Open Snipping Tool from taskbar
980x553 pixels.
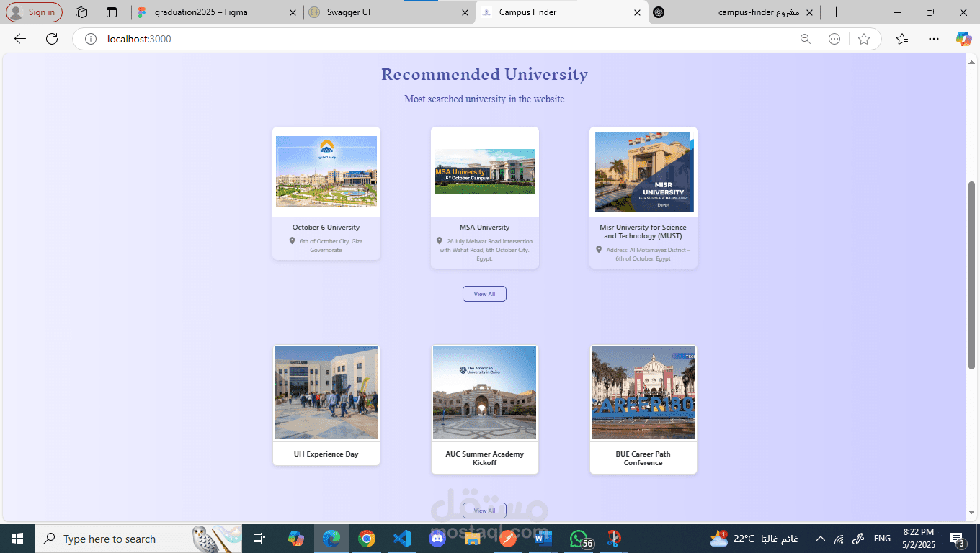click(x=614, y=539)
